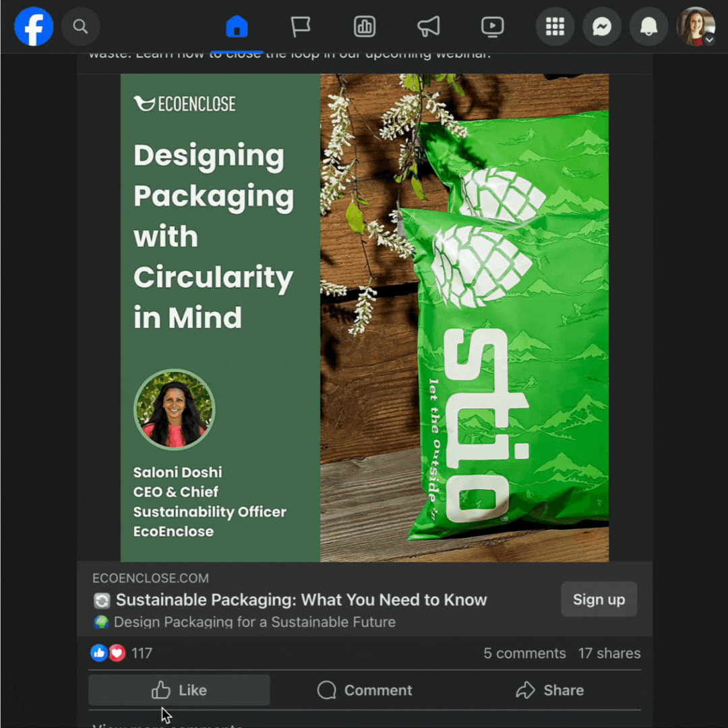The height and width of the screenshot is (728, 728).
Task: Open the megaphone Ads tab
Action: coord(429,26)
